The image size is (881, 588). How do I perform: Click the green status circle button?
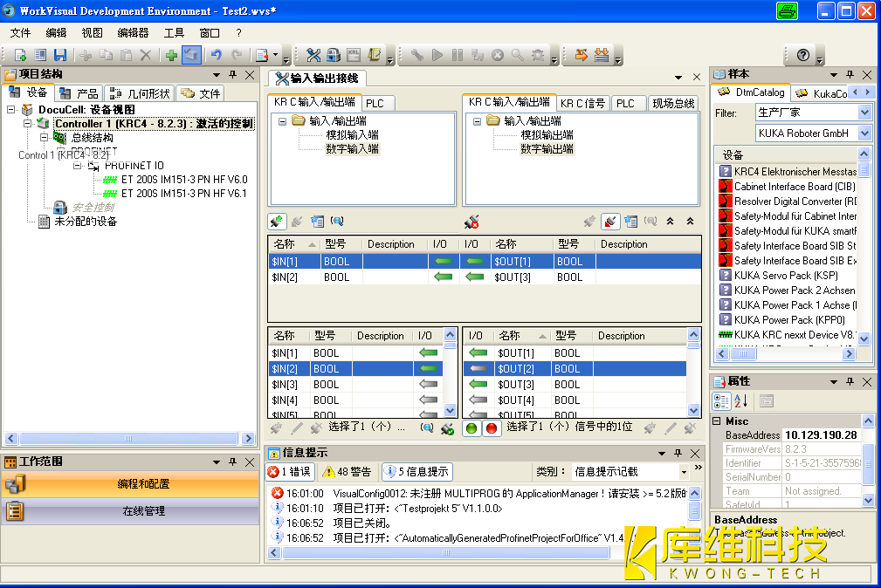pos(472,428)
